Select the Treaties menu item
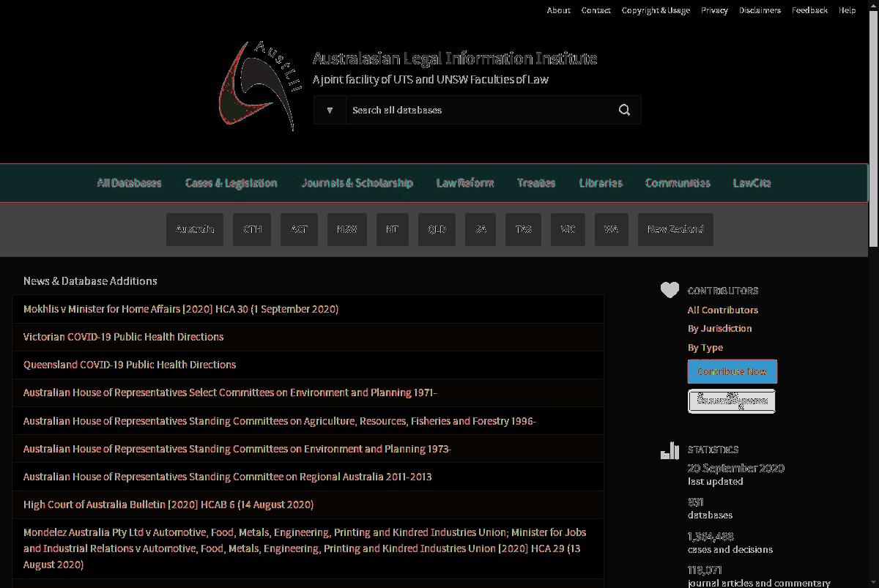879x588 pixels. tap(536, 183)
